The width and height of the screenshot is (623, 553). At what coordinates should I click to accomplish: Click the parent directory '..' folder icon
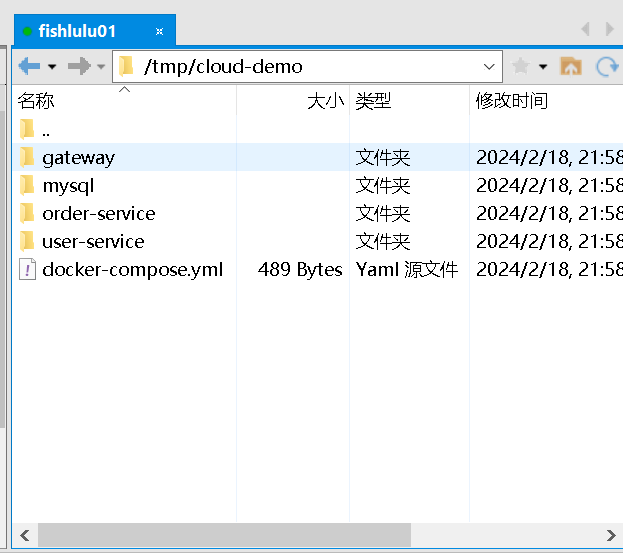27,129
